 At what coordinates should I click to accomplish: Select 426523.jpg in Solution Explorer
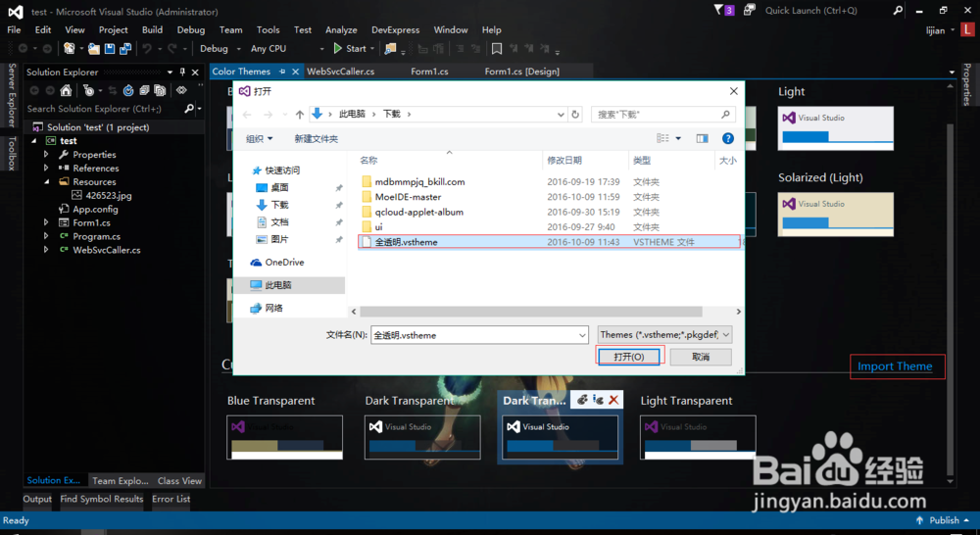[x=109, y=196]
